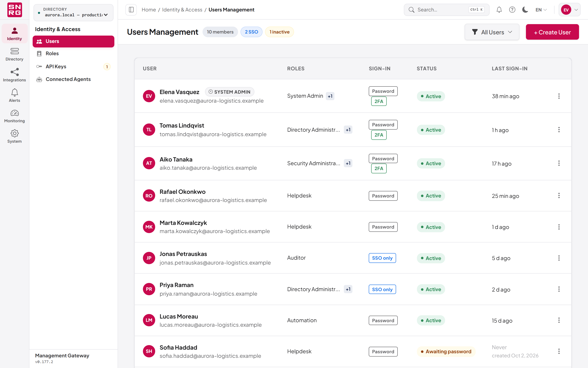The height and width of the screenshot is (368, 588).
Task: Focus the Search input field
Action: tap(447, 10)
